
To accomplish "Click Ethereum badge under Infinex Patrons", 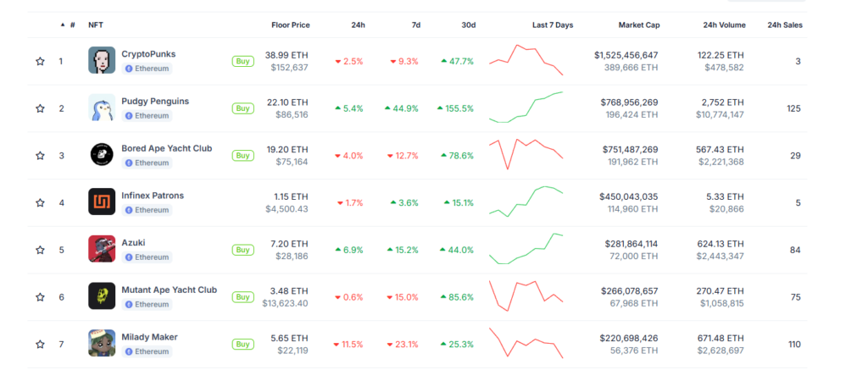I will (147, 210).
